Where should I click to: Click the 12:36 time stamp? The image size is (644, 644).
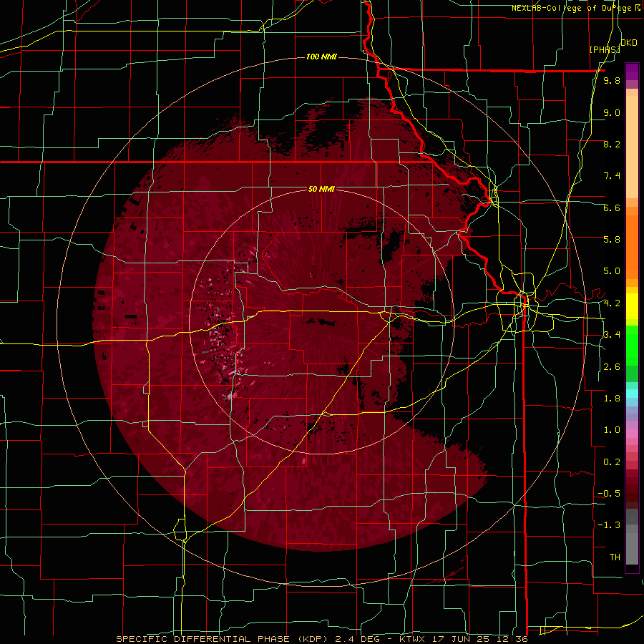click(513, 639)
